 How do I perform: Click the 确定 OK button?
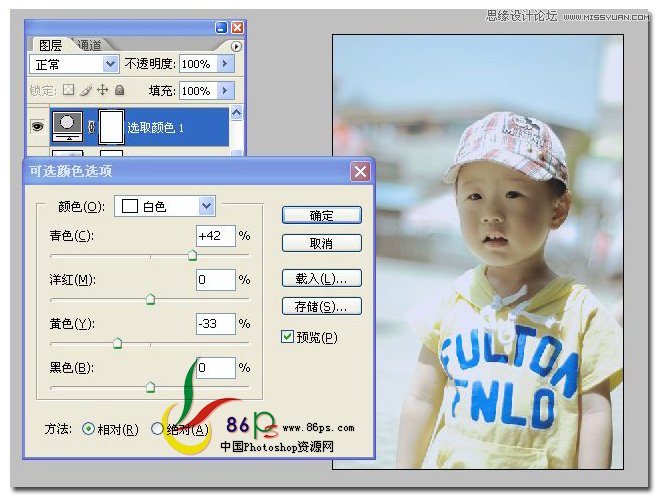tap(322, 215)
